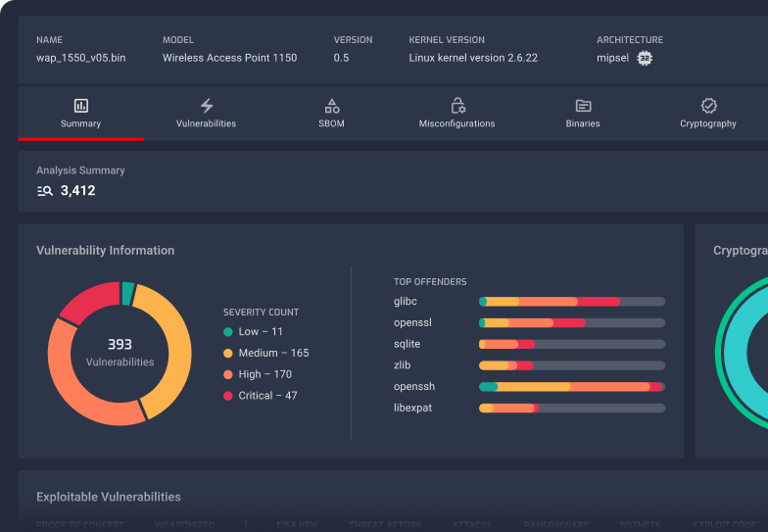Viewport: 768px width, 532px height.
Task: Open the Cryptography tab
Action: (x=708, y=114)
